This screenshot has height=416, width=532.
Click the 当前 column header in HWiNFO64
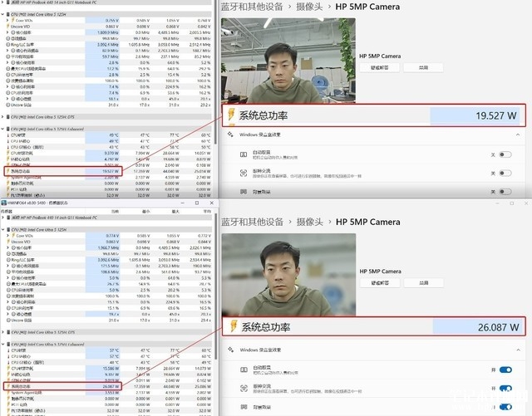(x=115, y=211)
